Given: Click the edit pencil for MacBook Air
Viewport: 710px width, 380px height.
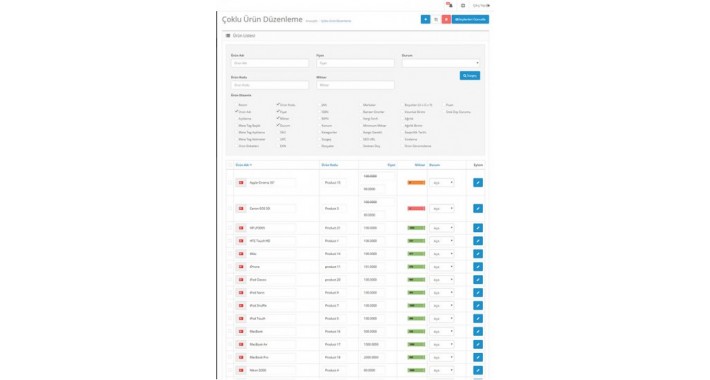Looking at the screenshot, I should (x=478, y=344).
